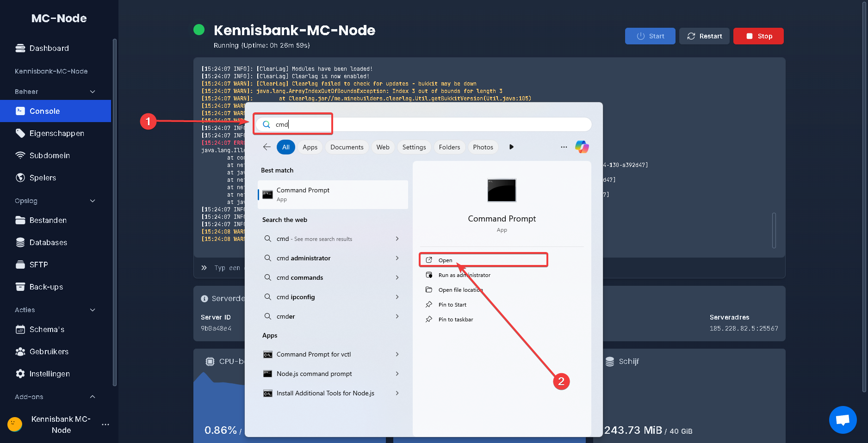The image size is (868, 443).
Task: Open the chat support bubble
Action: (x=843, y=420)
